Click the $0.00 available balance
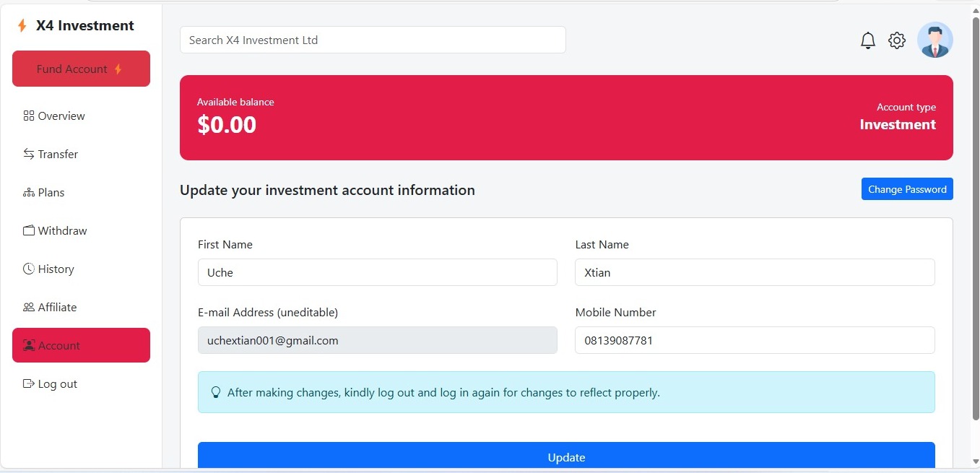The width and height of the screenshot is (980, 473). pyautogui.click(x=227, y=124)
